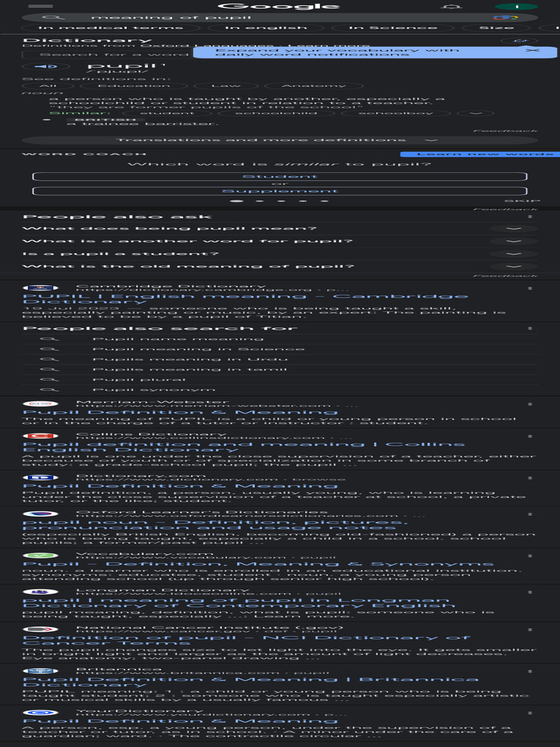Screen dimensions: 560x747
Task: Click the 'Learn new words' button
Action: click(x=480, y=154)
